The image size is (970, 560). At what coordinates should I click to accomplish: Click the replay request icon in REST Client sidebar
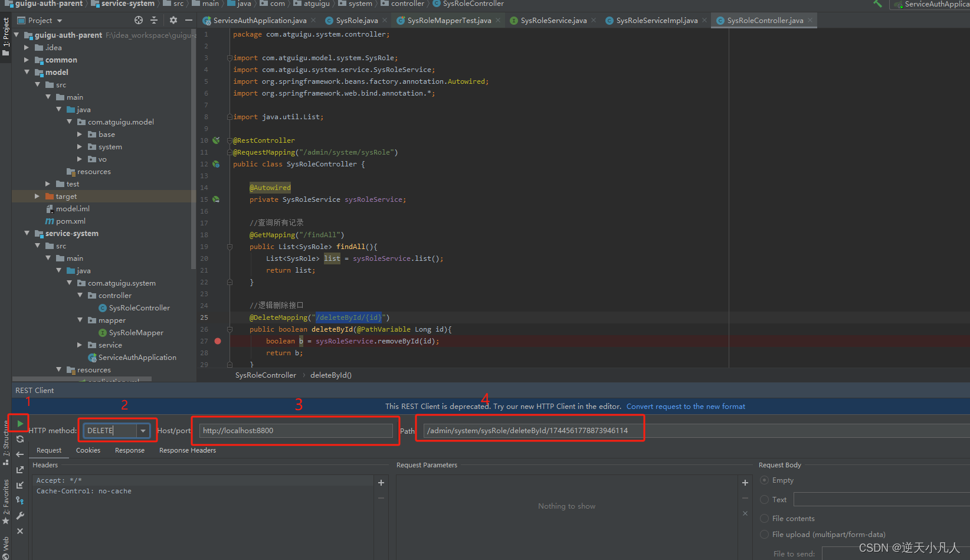[19, 439]
